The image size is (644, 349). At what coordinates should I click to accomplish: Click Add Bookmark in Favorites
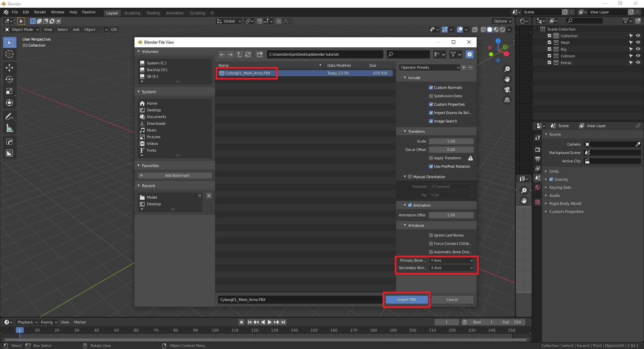[x=174, y=176]
